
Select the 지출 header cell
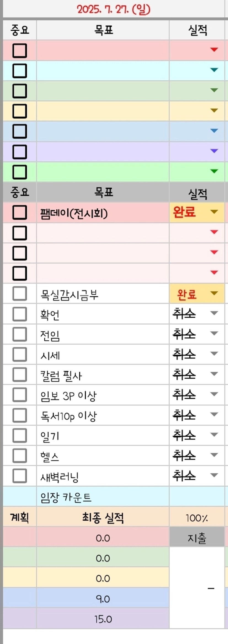click(x=197, y=537)
